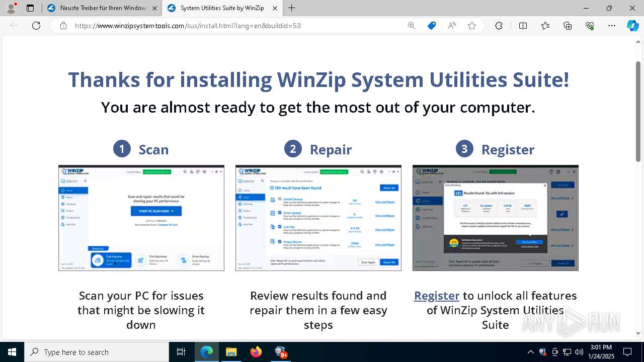
Task: Open the blue shopping tag icon
Action: tap(432, 26)
